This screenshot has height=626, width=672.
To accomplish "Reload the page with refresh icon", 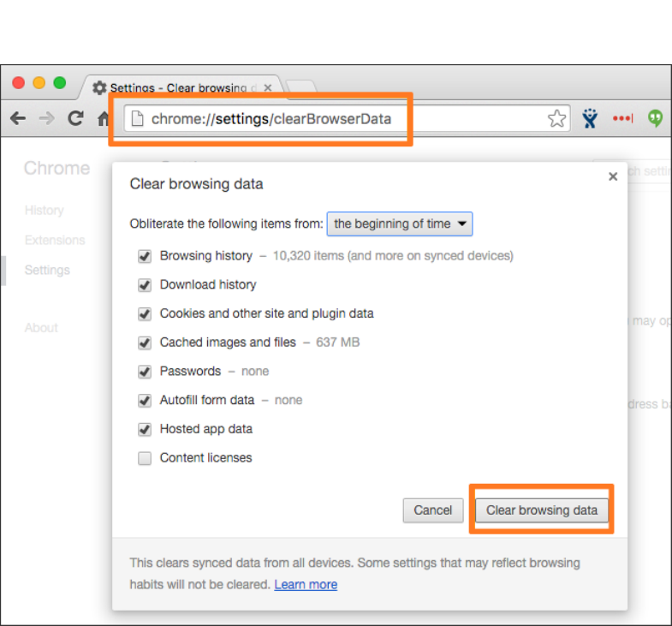I will coord(76,118).
